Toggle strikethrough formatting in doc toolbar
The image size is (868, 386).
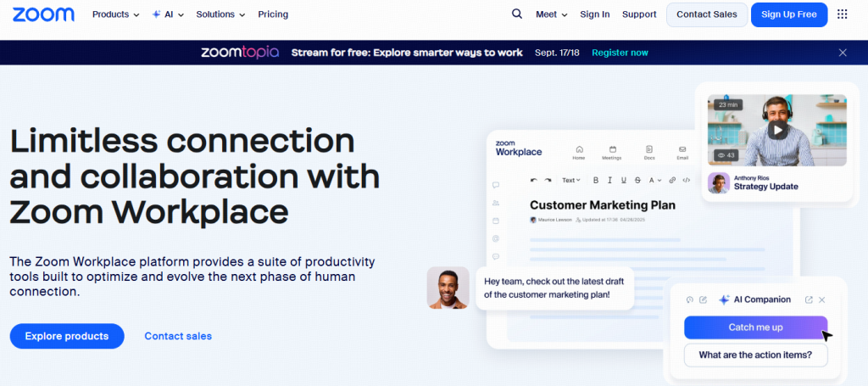pos(637,180)
